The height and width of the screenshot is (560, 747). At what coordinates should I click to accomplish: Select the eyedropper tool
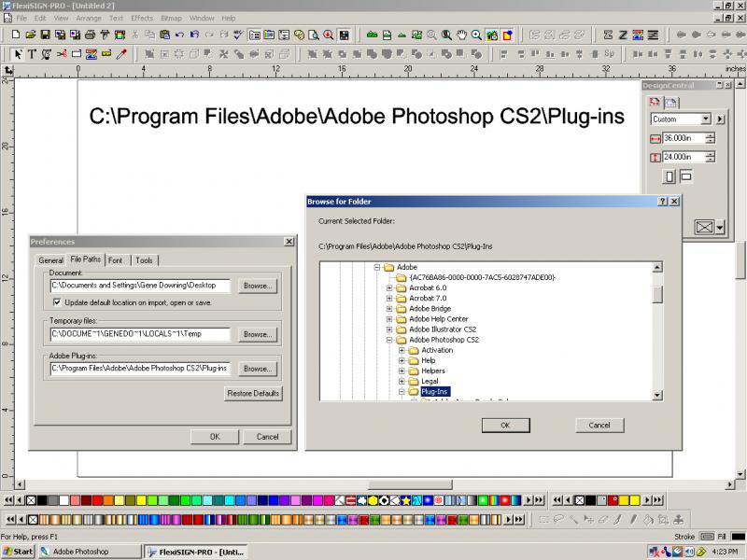tap(121, 54)
